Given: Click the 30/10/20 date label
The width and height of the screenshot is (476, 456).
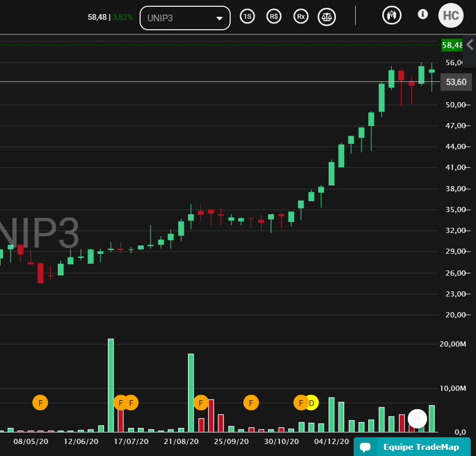Looking at the screenshot, I should [281, 441].
